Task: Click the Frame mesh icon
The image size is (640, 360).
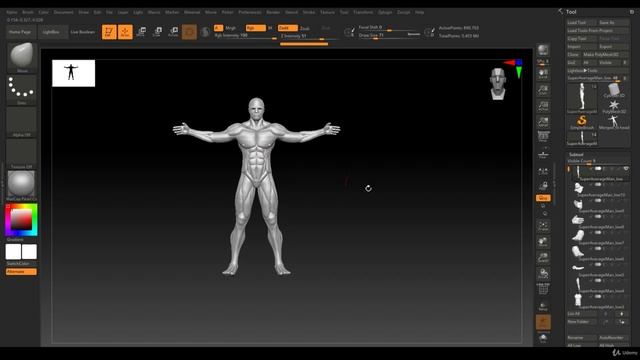Action: point(543,226)
